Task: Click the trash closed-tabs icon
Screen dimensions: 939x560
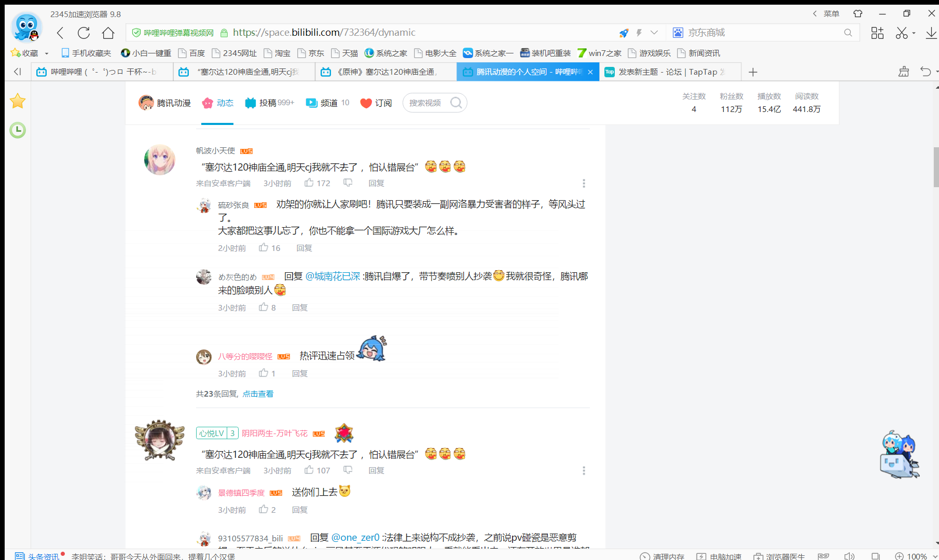Action: click(x=904, y=72)
